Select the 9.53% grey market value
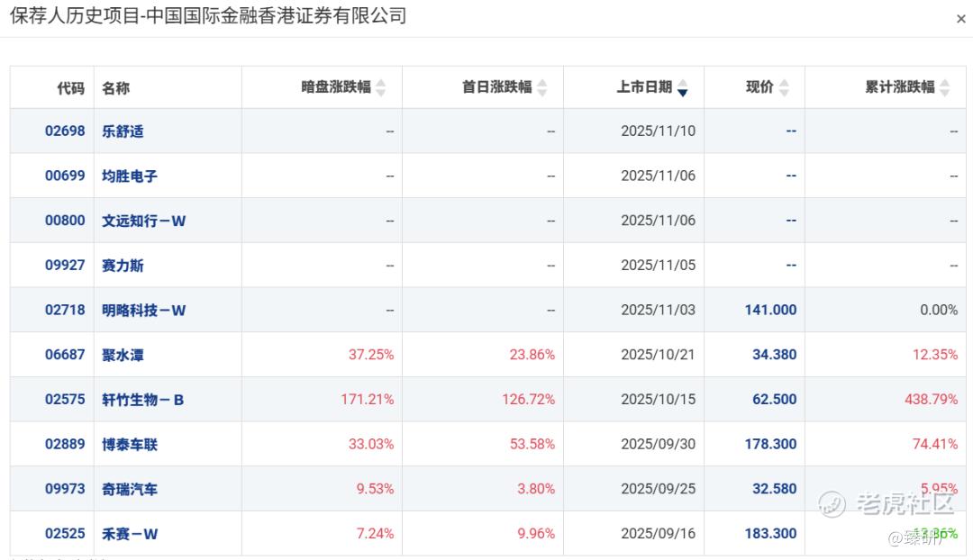973x560 pixels. coord(375,488)
